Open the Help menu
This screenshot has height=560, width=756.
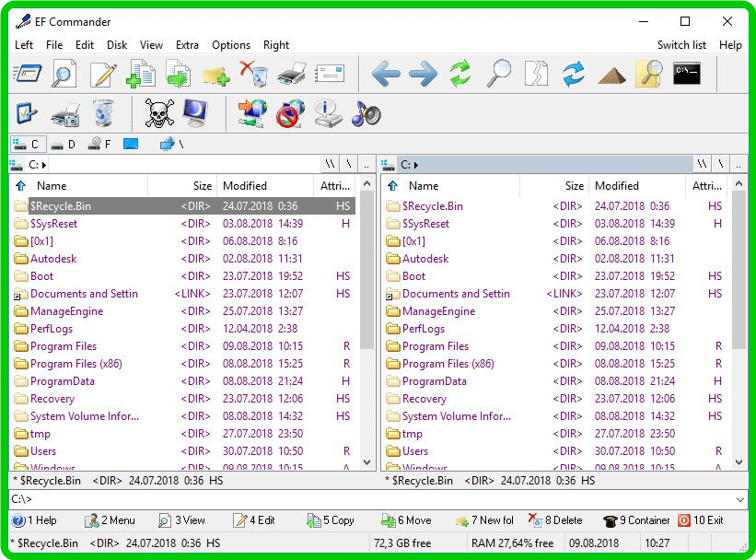pos(730,45)
